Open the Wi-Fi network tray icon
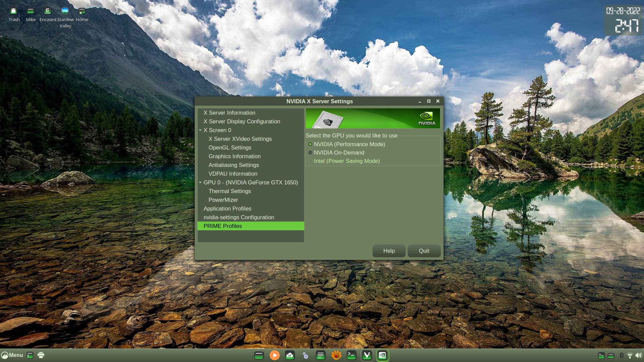Viewport: 644px width, 362px height. click(630, 356)
